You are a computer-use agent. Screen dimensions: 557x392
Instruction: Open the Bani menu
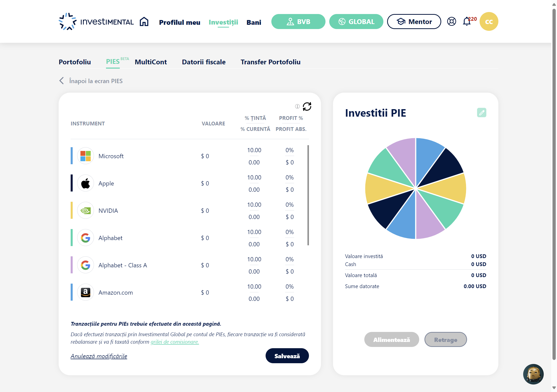[x=254, y=22]
